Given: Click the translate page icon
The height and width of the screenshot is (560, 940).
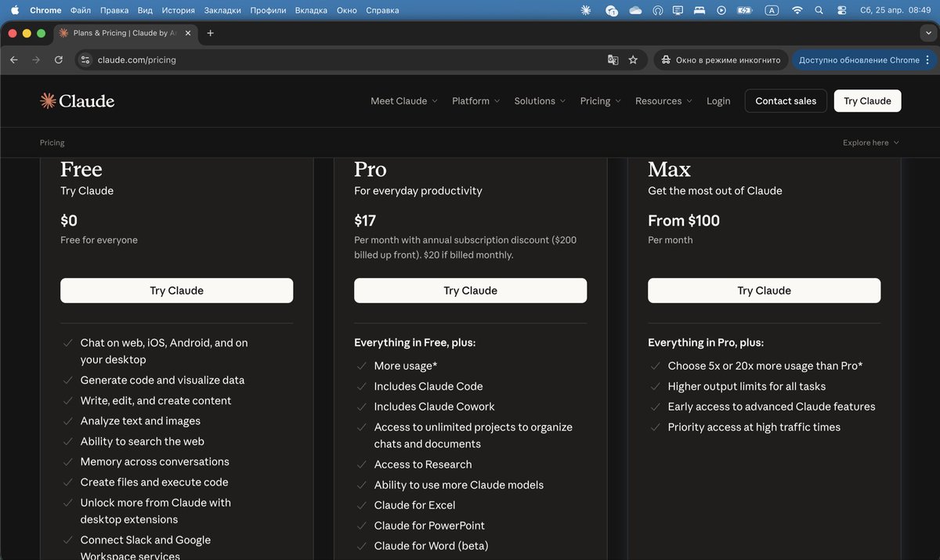Looking at the screenshot, I should (613, 60).
